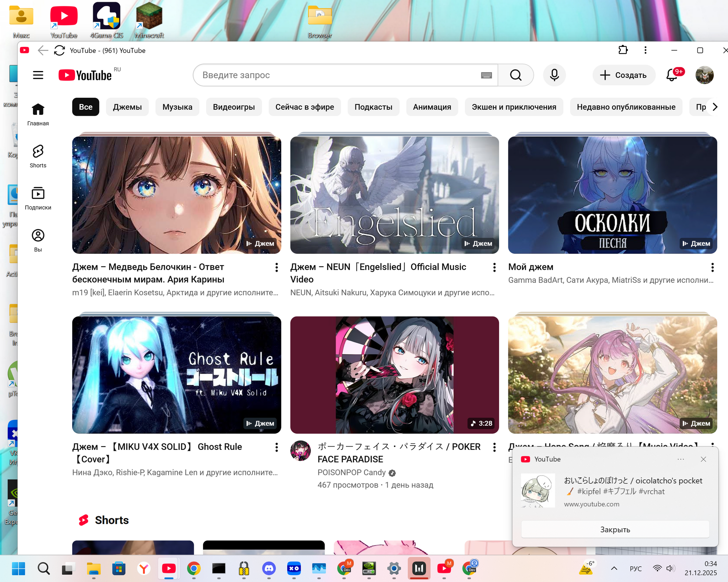This screenshot has height=582, width=728.
Task: Open the Осколки песня thumbnail
Action: [x=612, y=195]
